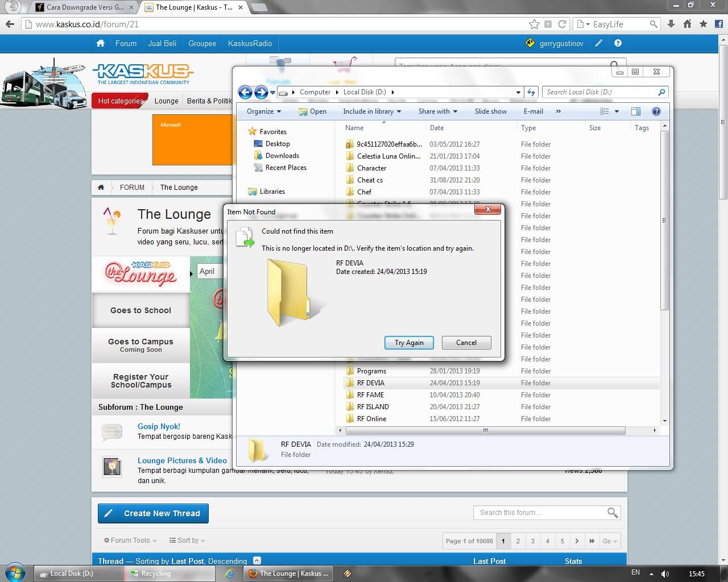Open the Include in library dropdown

click(372, 111)
